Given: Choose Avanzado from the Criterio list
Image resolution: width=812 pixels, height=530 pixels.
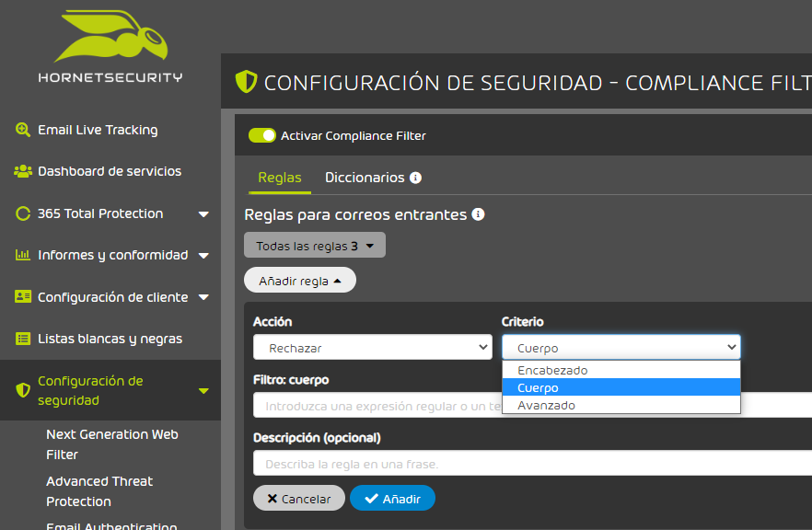Looking at the screenshot, I should pos(621,405).
